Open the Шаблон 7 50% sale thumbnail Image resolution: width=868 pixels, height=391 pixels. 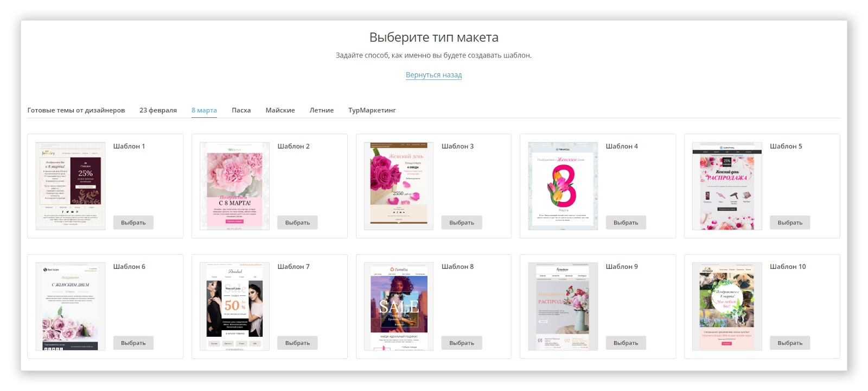tap(235, 307)
